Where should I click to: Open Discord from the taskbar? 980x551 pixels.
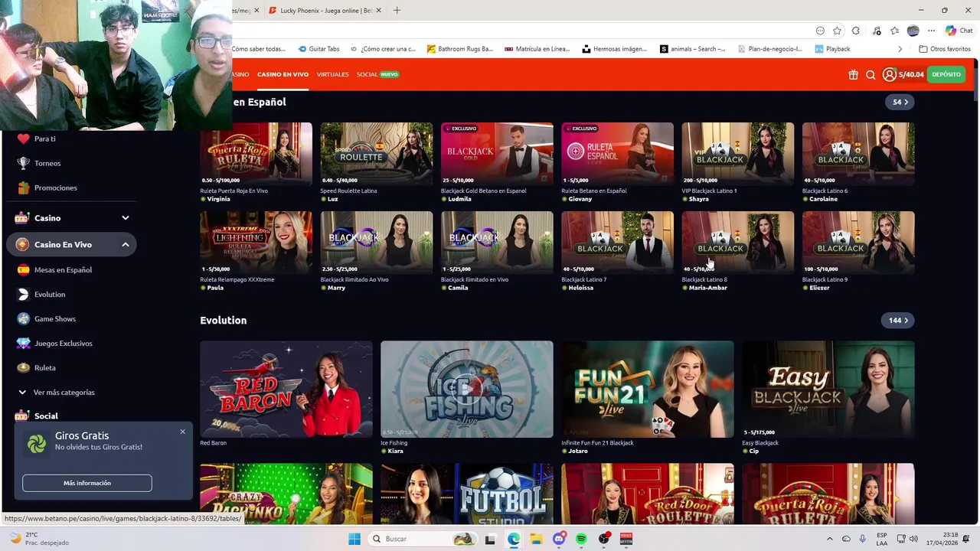coord(559,539)
